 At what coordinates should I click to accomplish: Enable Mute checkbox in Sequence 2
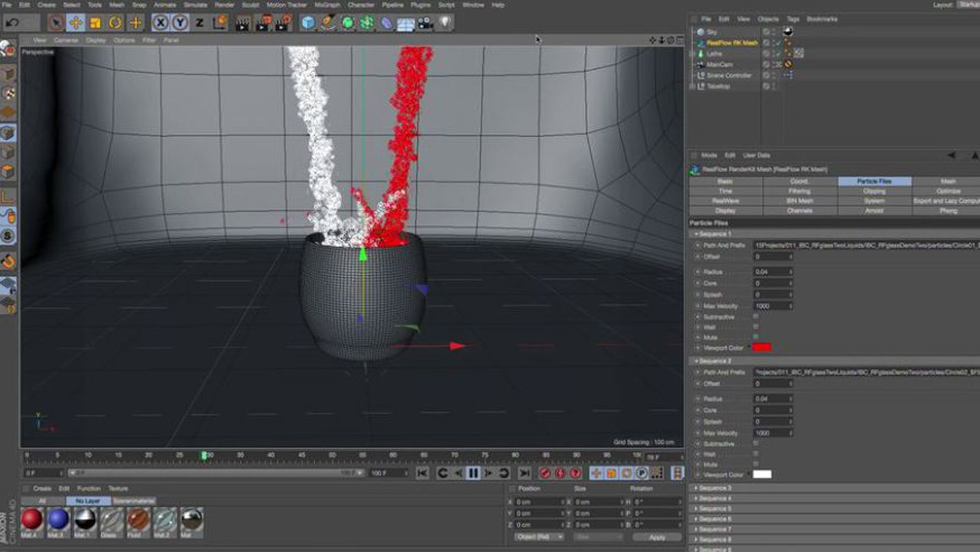756,464
